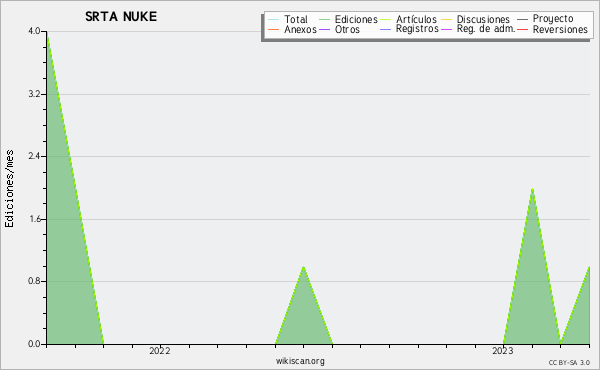Select the Reversiones legend entry
Screen dimensions: 600x370
[553, 29]
